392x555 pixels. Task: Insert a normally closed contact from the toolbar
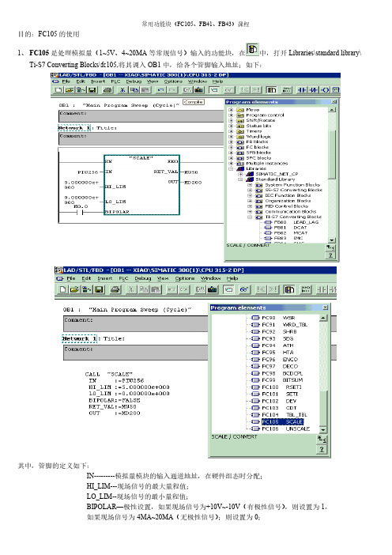point(314,90)
